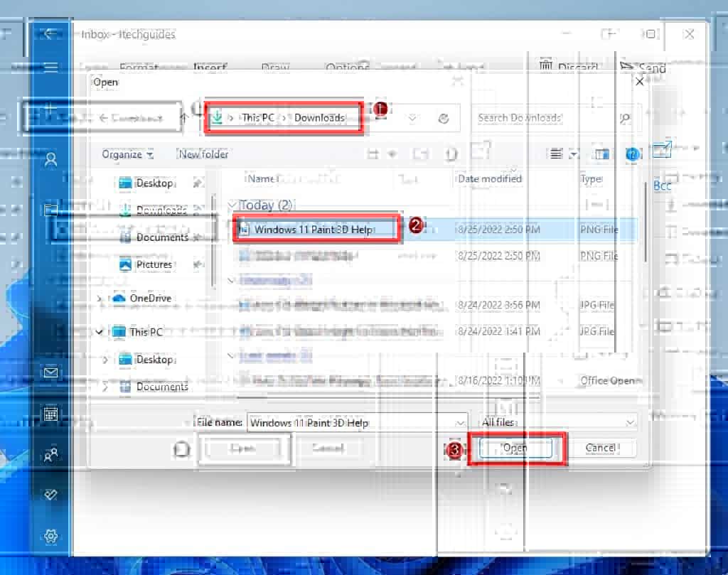Show the preview pane icon
The height and width of the screenshot is (575, 728).
tap(602, 154)
